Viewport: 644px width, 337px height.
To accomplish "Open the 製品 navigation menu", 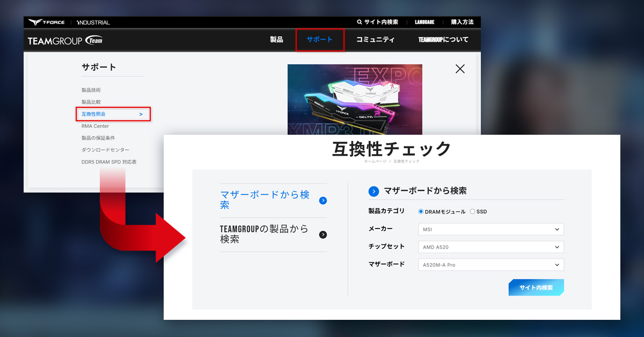I will point(276,40).
